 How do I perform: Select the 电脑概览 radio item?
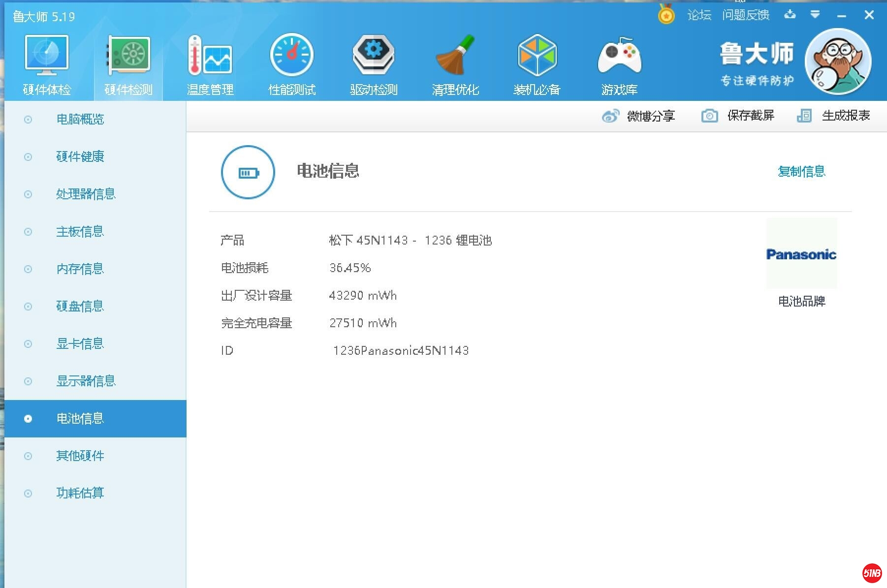[x=80, y=120]
